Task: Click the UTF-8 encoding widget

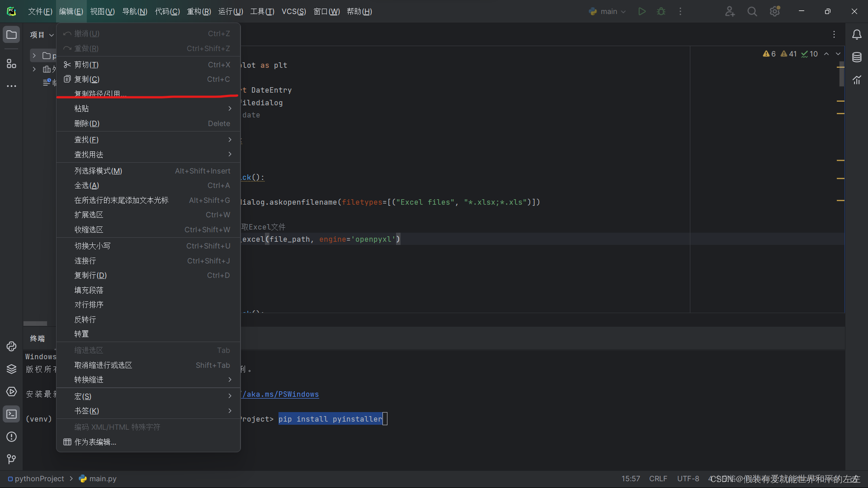Action: tap(688, 479)
